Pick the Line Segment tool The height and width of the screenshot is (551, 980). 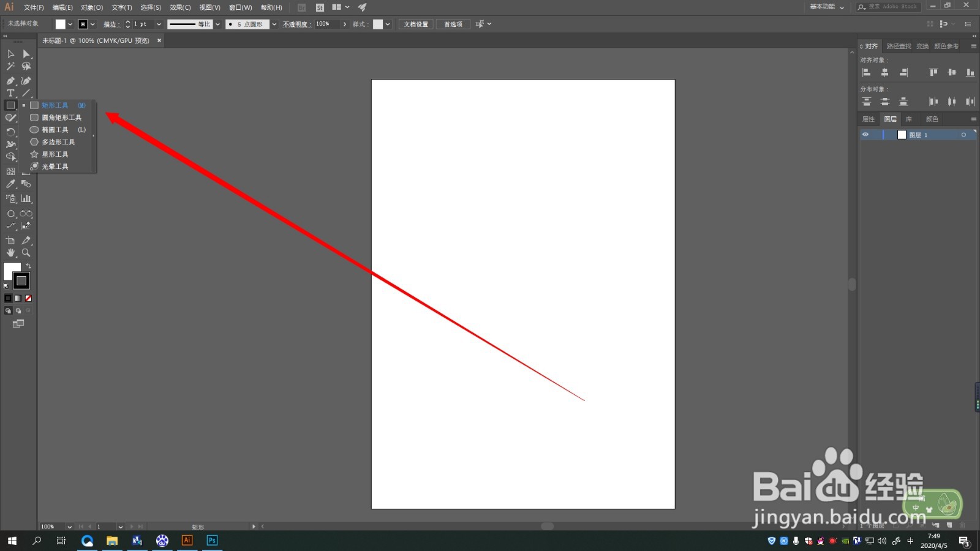26,93
